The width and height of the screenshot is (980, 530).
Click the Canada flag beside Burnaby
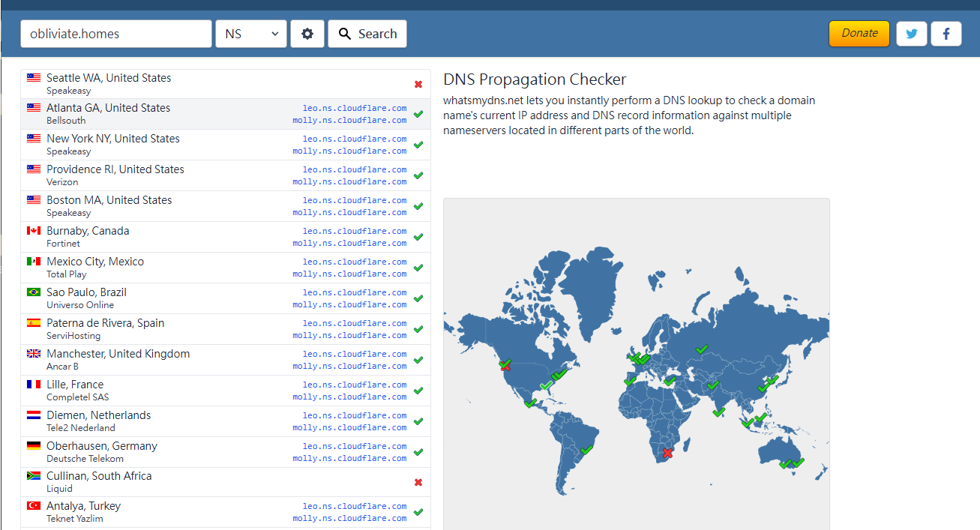pyautogui.click(x=34, y=231)
